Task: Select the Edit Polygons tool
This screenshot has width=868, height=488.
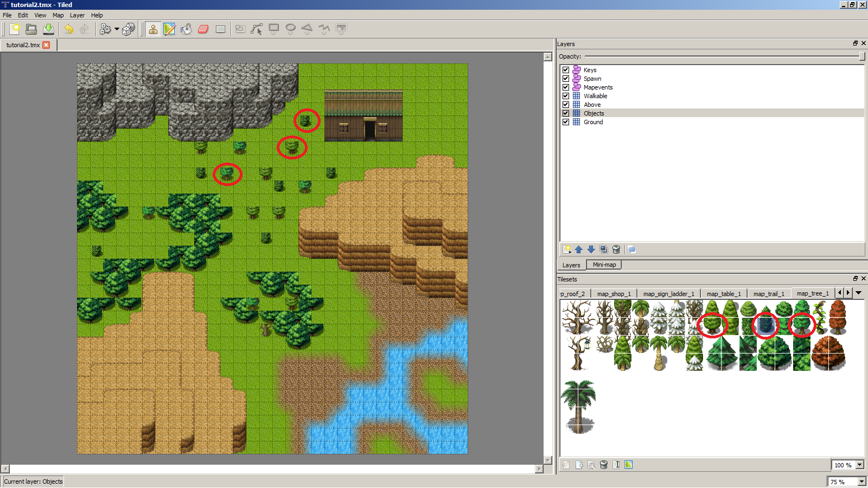Action: click(257, 29)
